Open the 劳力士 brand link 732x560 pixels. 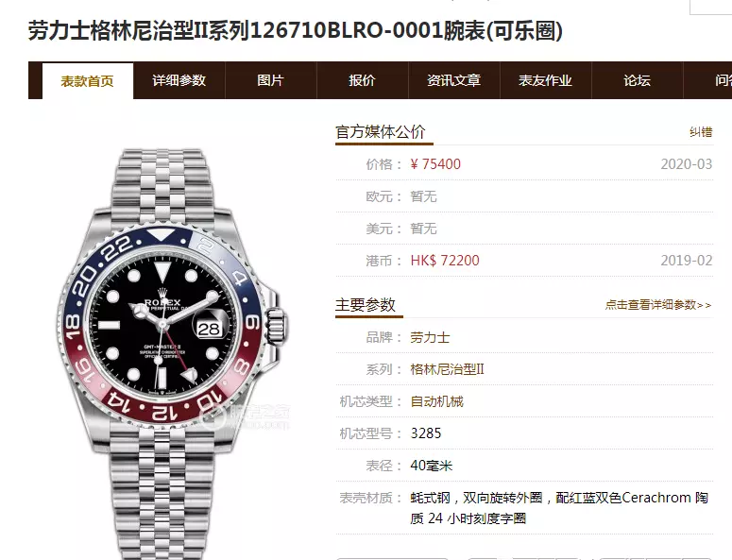(430, 337)
